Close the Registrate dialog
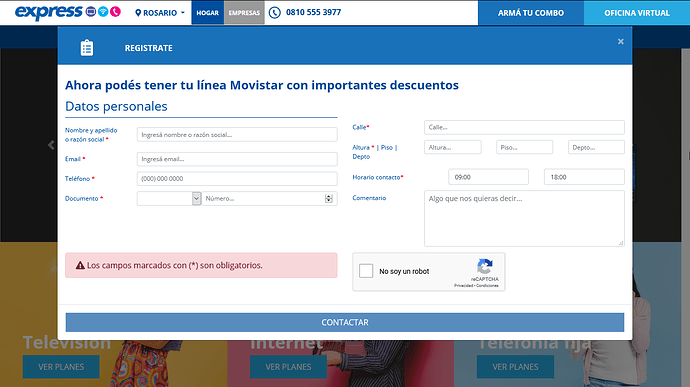Image resolution: width=690 pixels, height=387 pixels. pyautogui.click(x=620, y=41)
